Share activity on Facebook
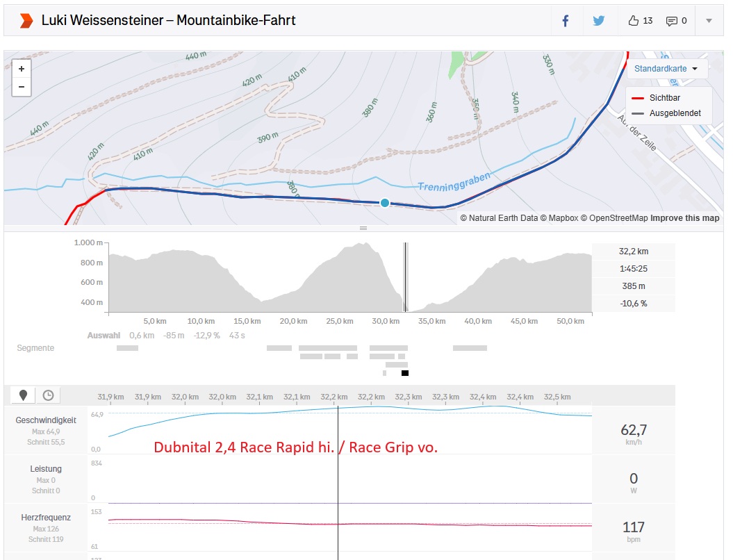 566,21
